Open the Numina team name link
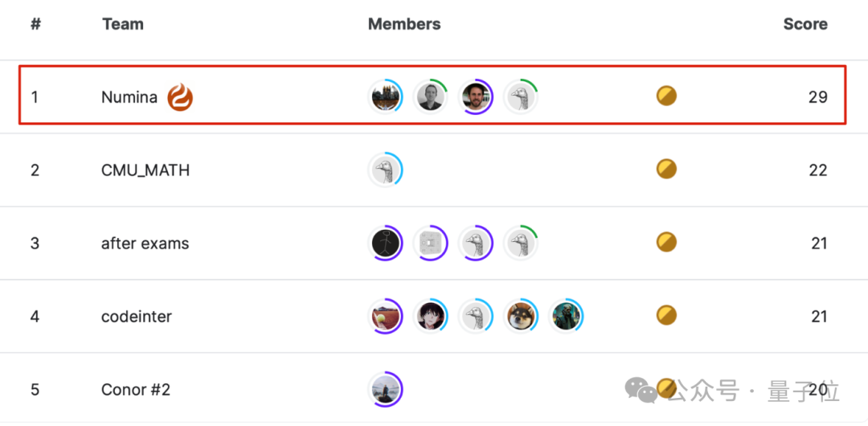Screen dimensions: 868x426 [x=129, y=97]
